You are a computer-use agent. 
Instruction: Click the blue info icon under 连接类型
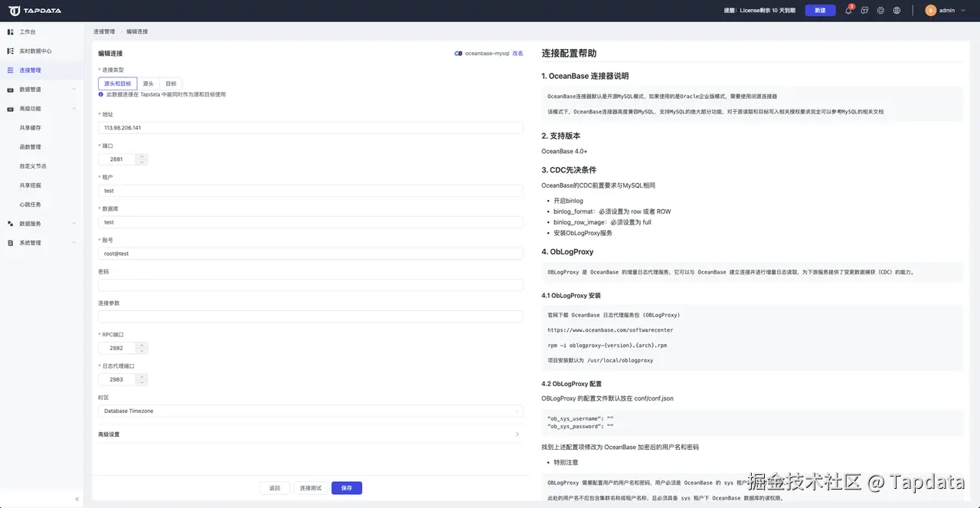[101, 94]
